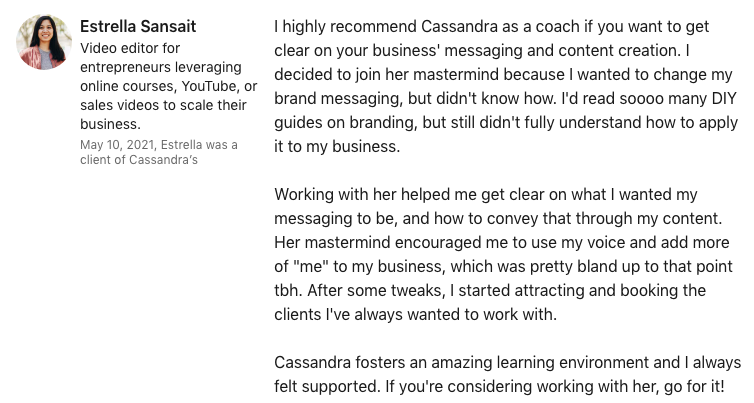Click 'client of Cassandra's' relationship text
This screenshot has width=754, height=403.
tap(139, 160)
